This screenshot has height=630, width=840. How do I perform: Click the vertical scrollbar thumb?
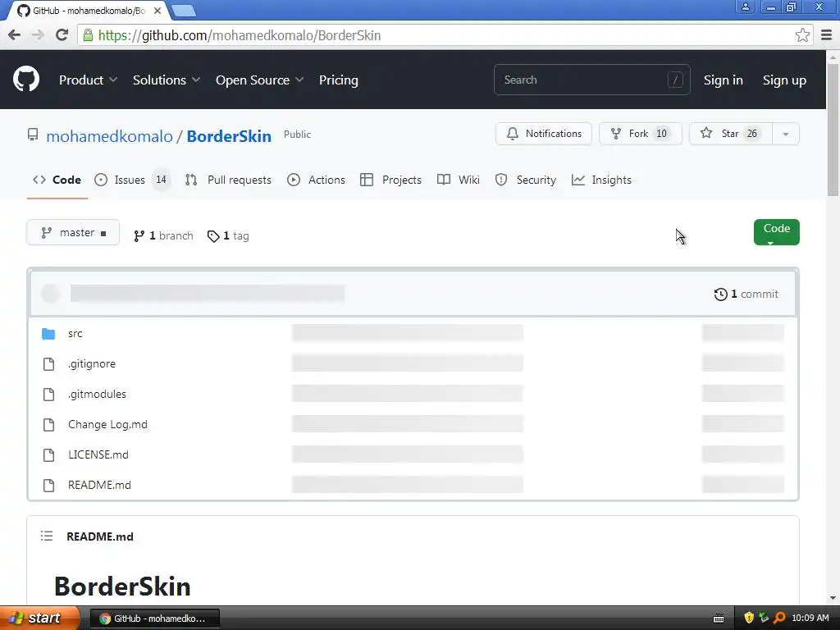pyautogui.click(x=833, y=129)
